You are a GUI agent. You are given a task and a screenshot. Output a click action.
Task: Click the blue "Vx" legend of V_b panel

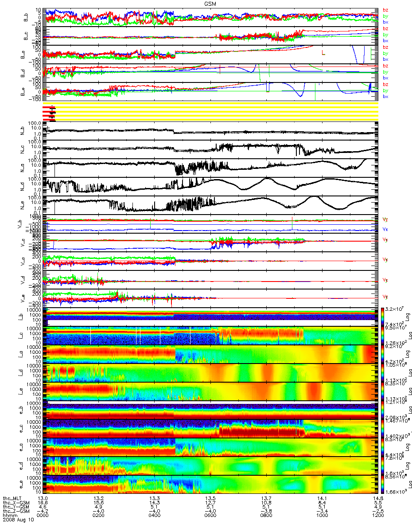point(385,230)
